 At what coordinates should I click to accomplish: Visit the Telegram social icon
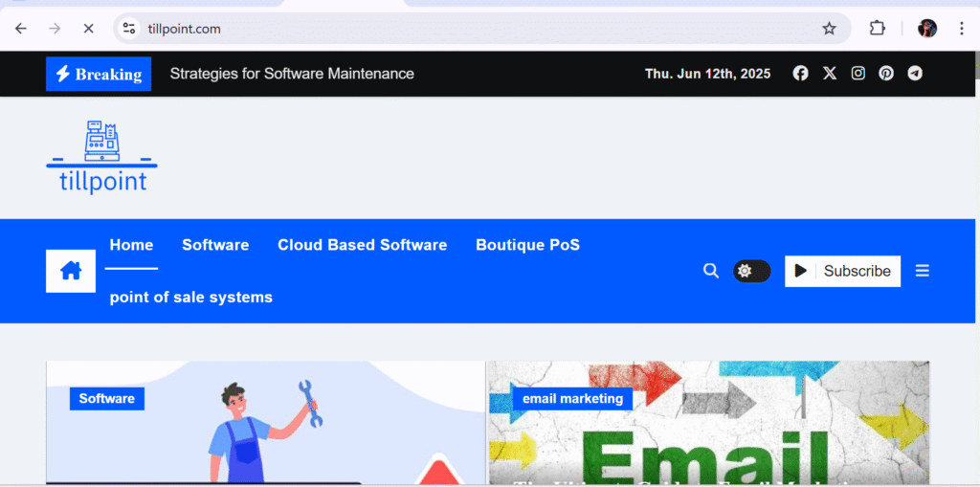point(915,74)
